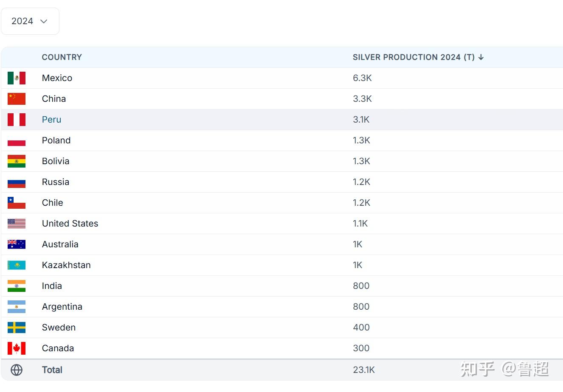Click the Argentina flag icon
Screen dimensions: 563x392
pyautogui.click(x=17, y=307)
